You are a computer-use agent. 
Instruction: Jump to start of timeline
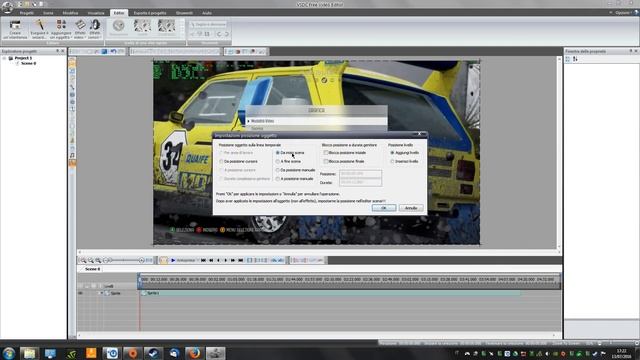[203, 260]
